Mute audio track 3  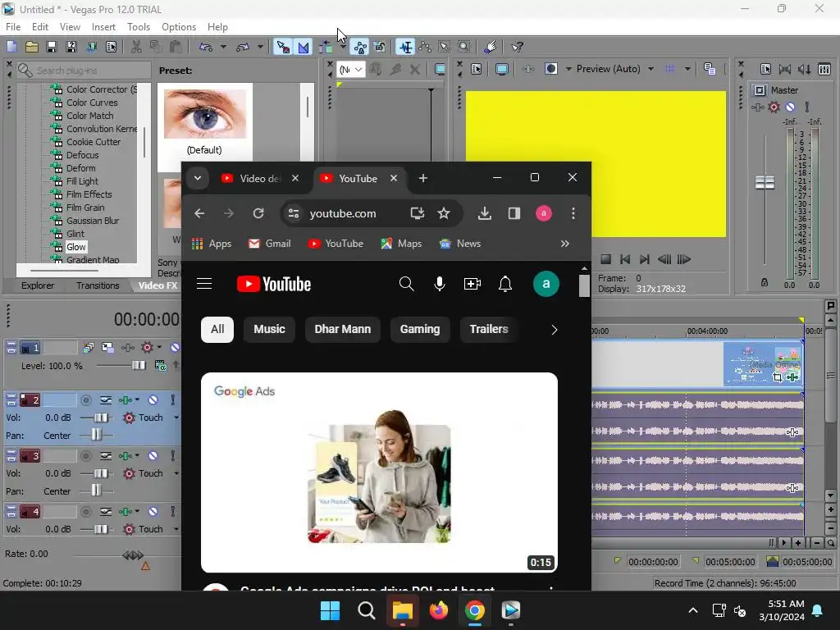click(x=153, y=456)
